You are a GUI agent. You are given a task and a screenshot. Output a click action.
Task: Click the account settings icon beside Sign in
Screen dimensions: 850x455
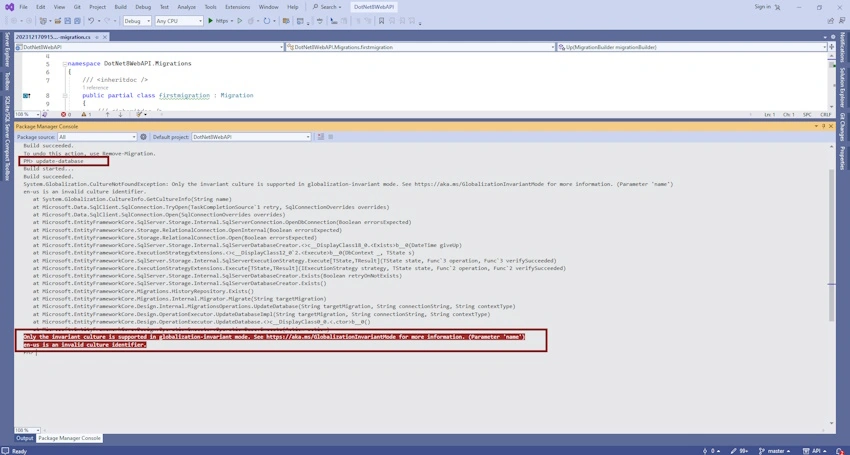pos(777,7)
